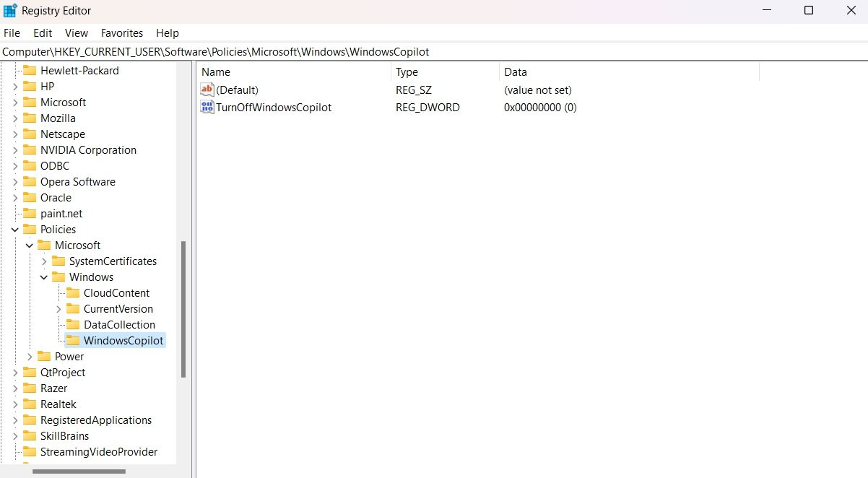Click the DataCollection folder icon
The width and height of the screenshot is (868, 478).
(x=73, y=325)
